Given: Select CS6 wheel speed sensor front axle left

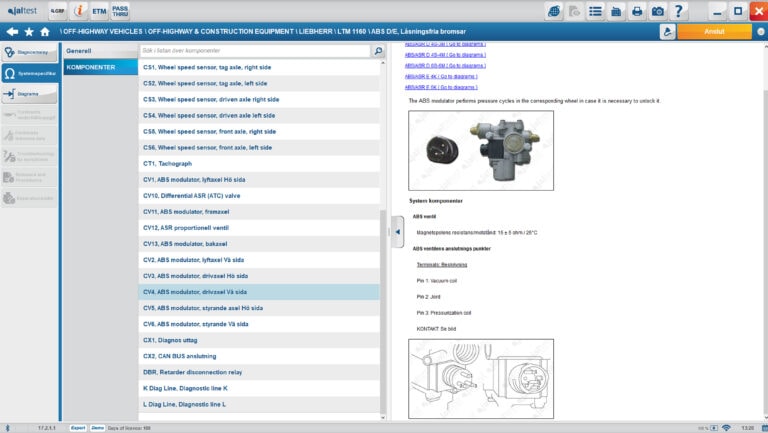Looking at the screenshot, I should 259,147.
